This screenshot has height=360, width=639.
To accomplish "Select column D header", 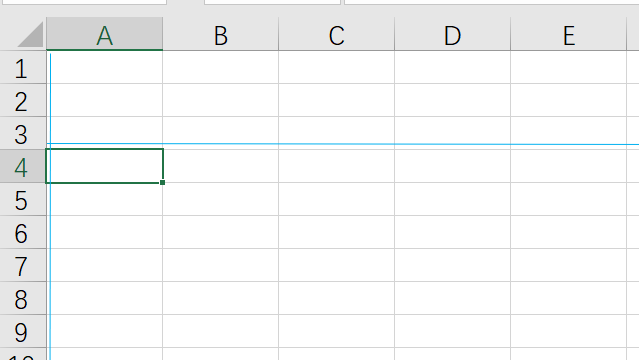I will (452, 34).
